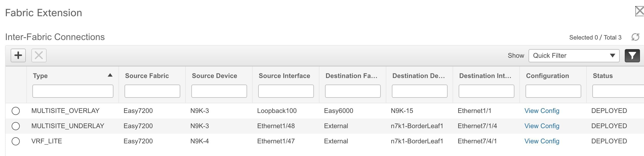The height and width of the screenshot is (156, 644).
Task: Add a new inter-fabric connection with plus icon
Action: click(18, 55)
